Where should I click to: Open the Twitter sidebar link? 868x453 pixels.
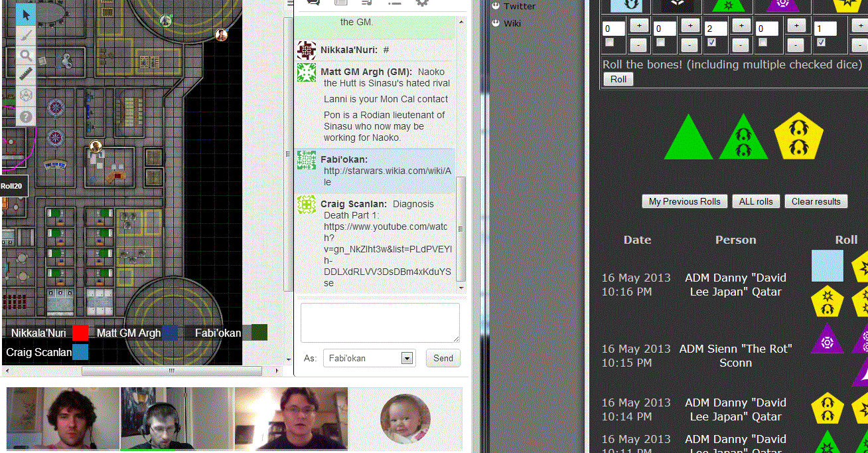click(519, 6)
